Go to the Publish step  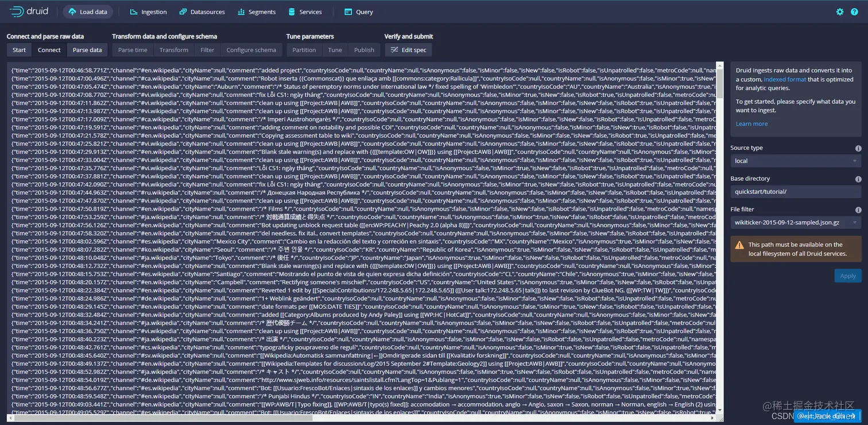364,50
